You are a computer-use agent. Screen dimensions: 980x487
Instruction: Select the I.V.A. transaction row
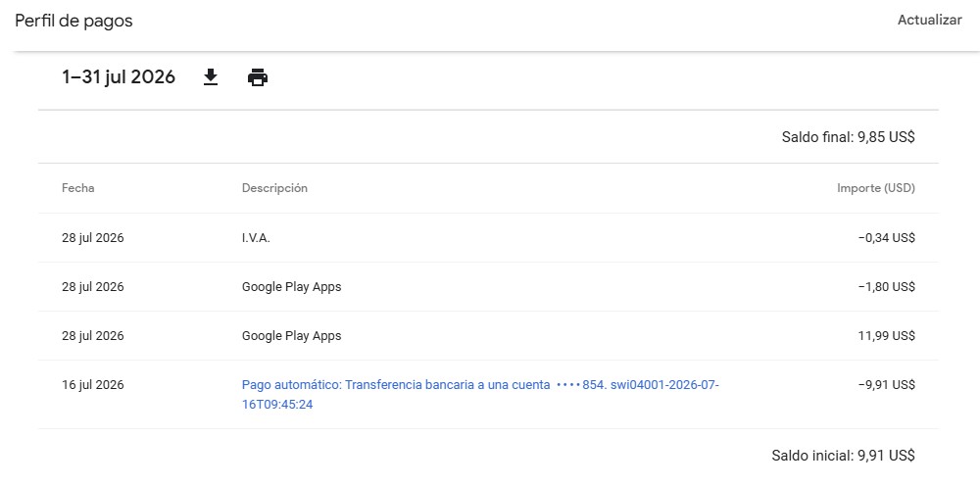click(488, 237)
